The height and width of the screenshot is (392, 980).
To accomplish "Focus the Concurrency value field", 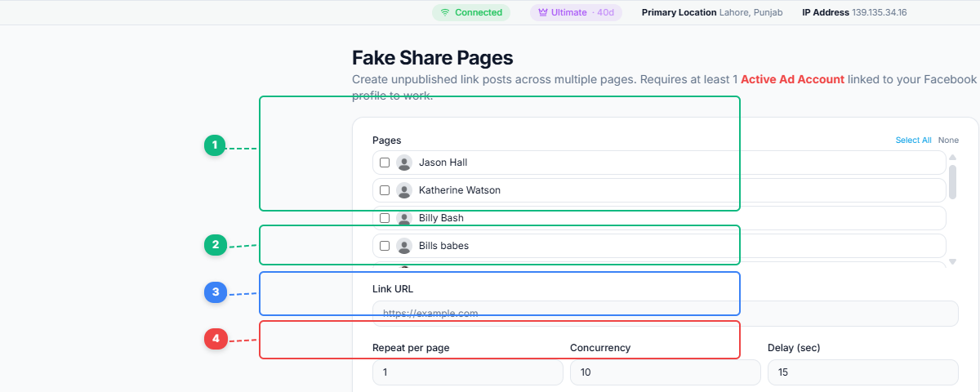I will (x=665, y=372).
